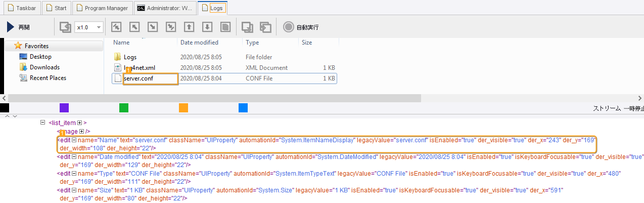Screen dimensions: 644x203
Task: Select the green color swatch
Action: [123, 108]
